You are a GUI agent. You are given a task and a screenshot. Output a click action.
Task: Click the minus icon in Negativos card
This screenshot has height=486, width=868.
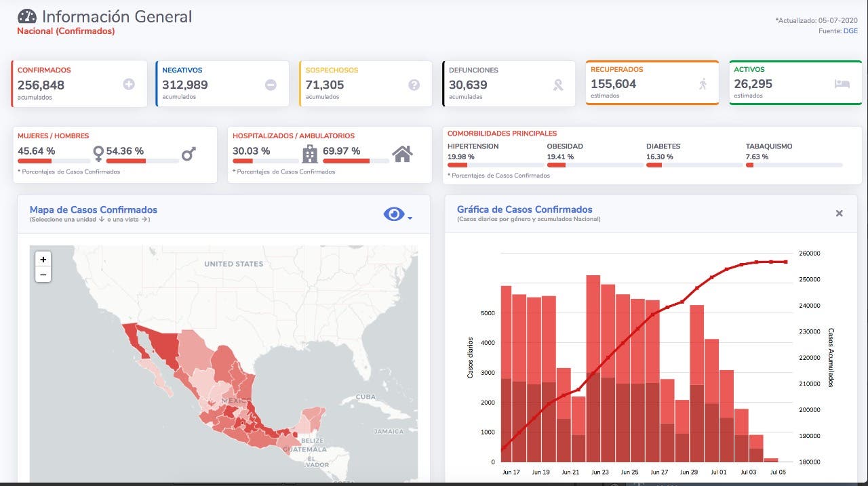coord(271,85)
